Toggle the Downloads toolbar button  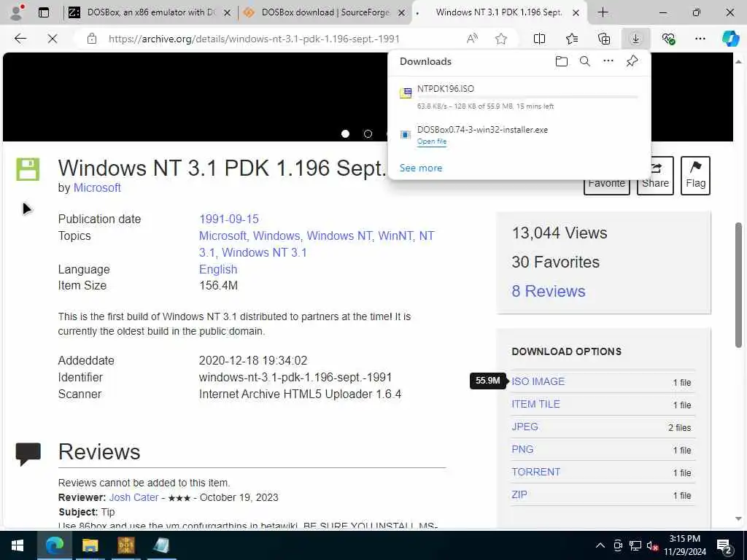click(635, 39)
